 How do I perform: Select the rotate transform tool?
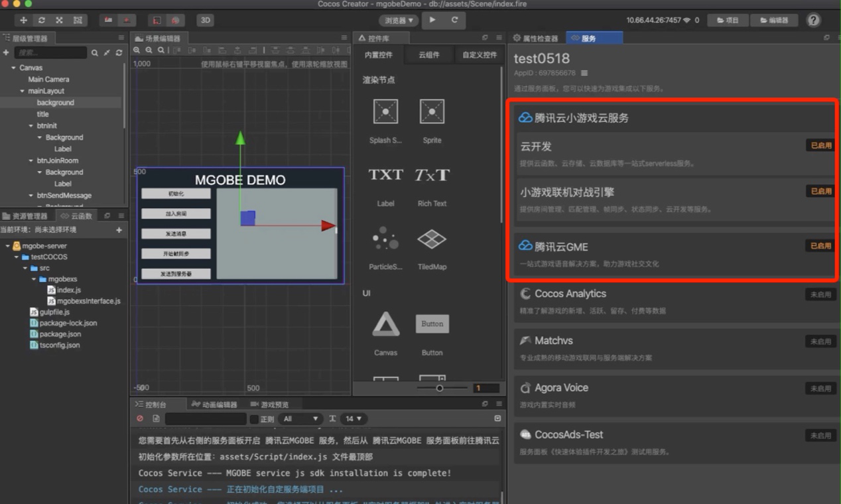click(42, 21)
